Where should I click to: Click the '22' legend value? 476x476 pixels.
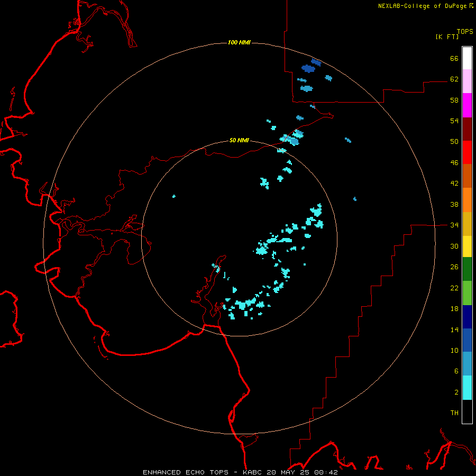(454, 288)
